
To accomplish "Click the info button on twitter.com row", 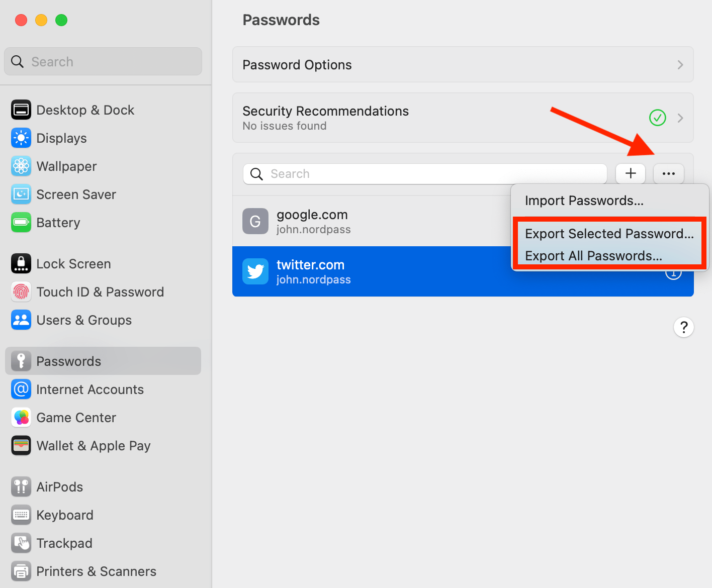I will point(673,272).
